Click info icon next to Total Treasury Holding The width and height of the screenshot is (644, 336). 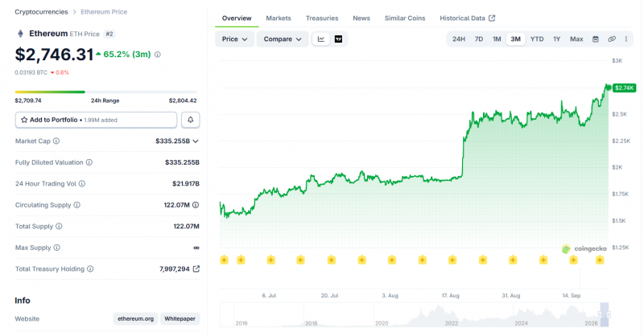(x=90, y=268)
